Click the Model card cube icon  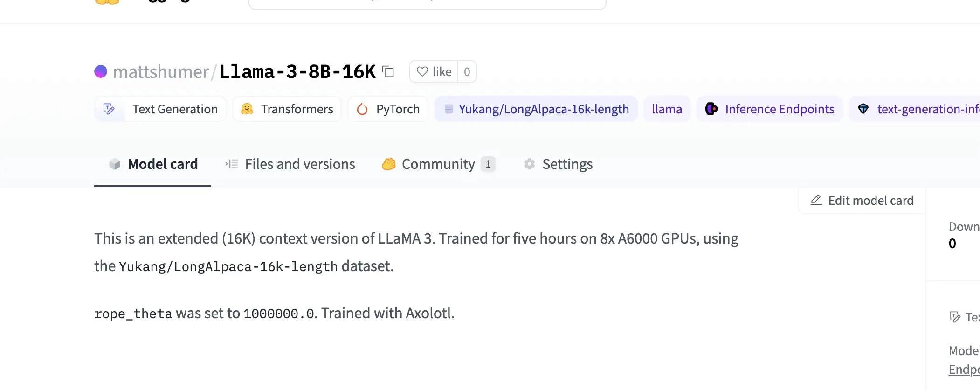115,164
